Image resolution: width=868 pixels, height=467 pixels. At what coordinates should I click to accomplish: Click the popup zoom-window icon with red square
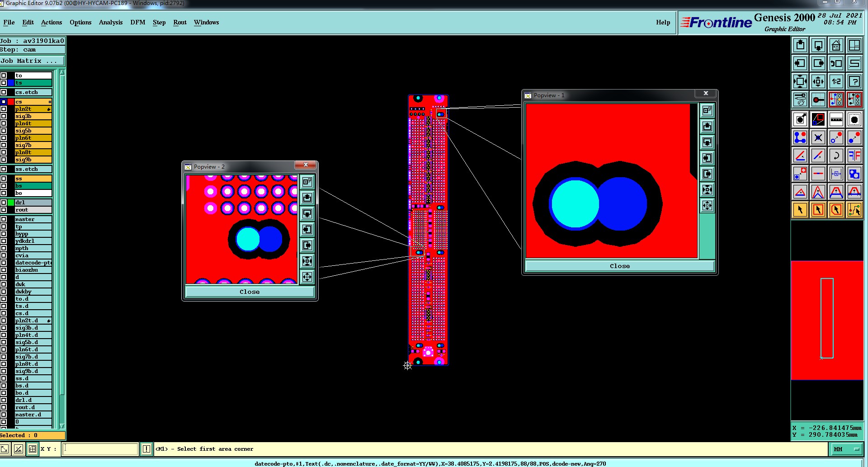[818, 119]
